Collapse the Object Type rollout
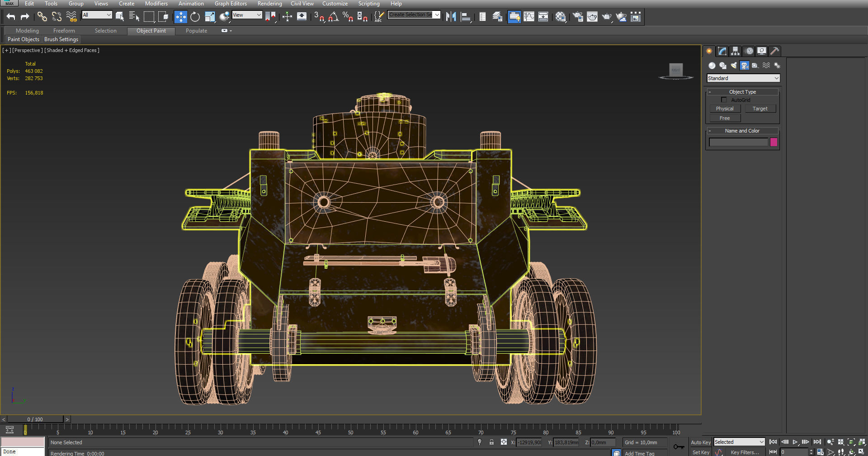868x456 pixels. click(x=742, y=92)
